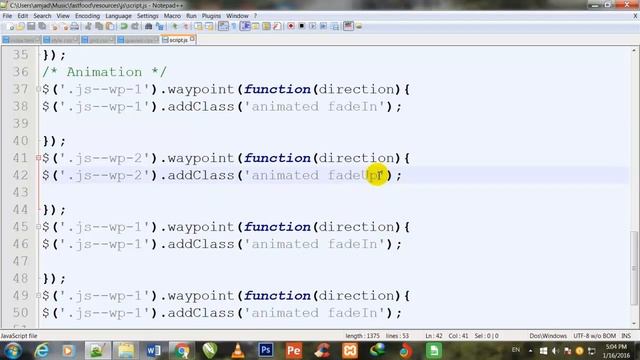The width and height of the screenshot is (640, 360).
Task: Click line number 43 in margin
Action: coord(21,192)
